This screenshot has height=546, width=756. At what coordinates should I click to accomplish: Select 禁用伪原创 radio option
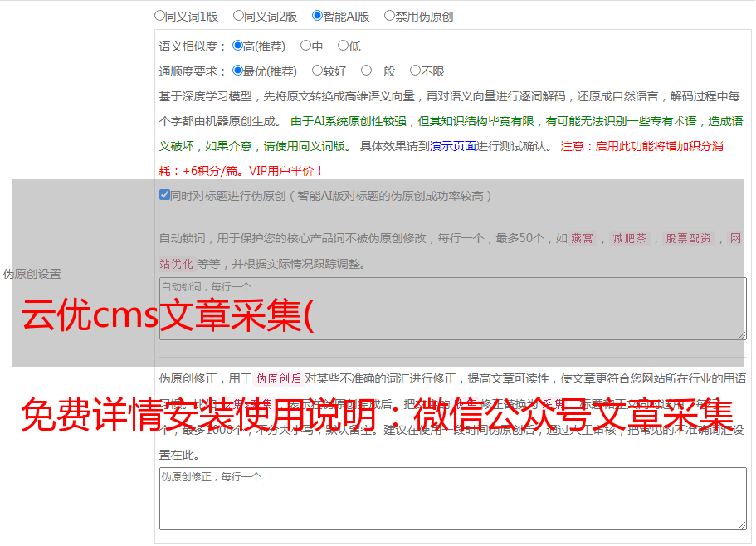pos(389,16)
